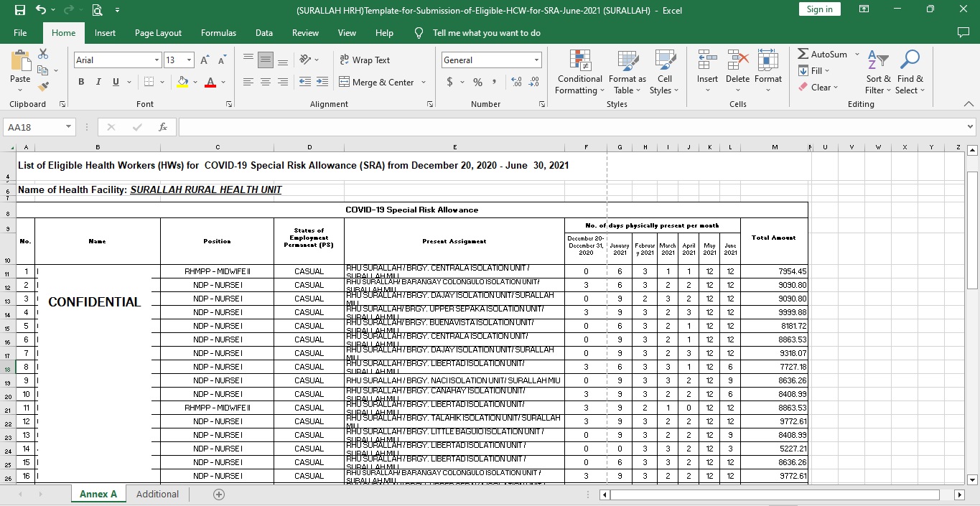This screenshot has height=506, width=980.
Task: Open the Page Layout ribbon tab
Action: [158, 33]
